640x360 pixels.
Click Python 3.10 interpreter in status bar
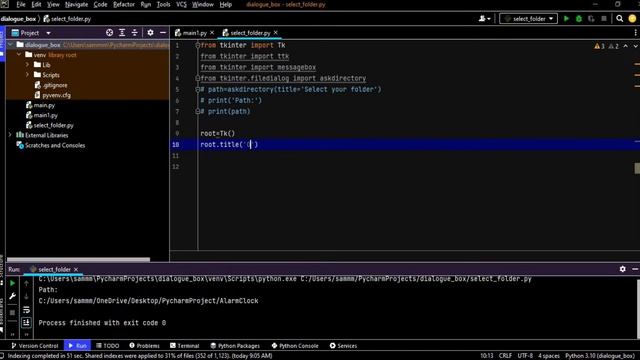600,356
